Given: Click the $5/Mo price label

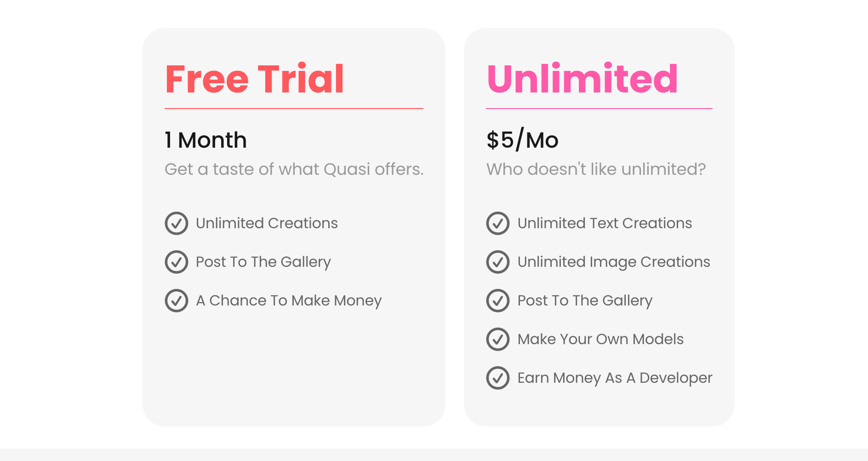Looking at the screenshot, I should click(522, 140).
